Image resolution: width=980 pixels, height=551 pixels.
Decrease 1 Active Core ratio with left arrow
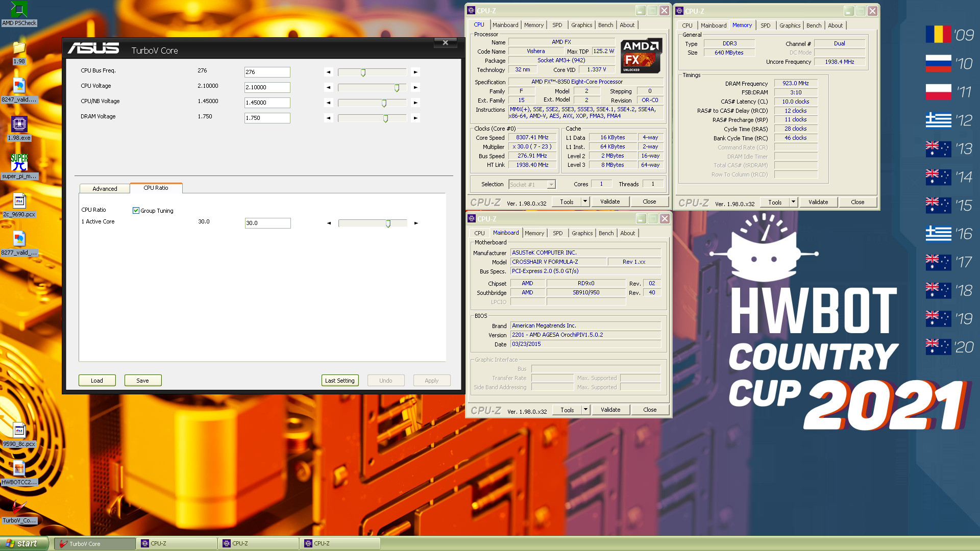[329, 223]
